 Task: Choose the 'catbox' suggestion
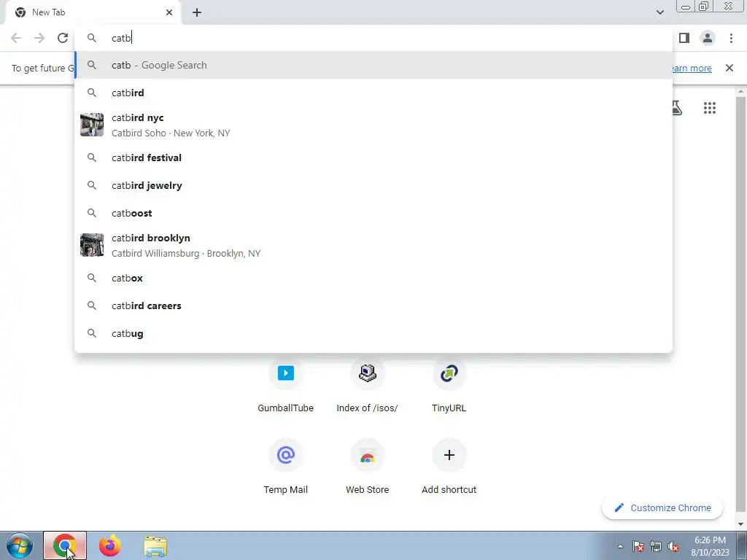373,278
